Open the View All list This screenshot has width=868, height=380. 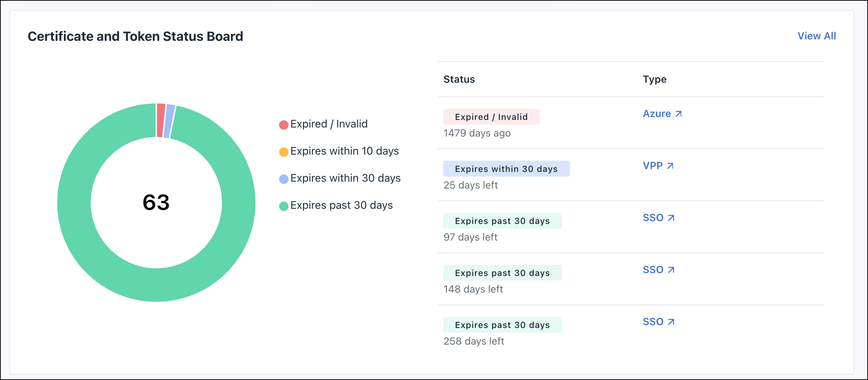(817, 36)
